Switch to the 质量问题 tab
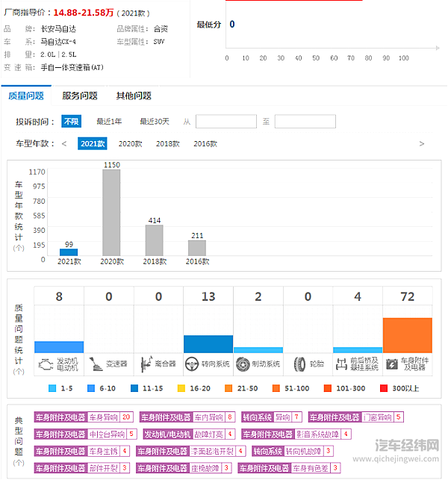The image size is (448, 480). (26, 96)
